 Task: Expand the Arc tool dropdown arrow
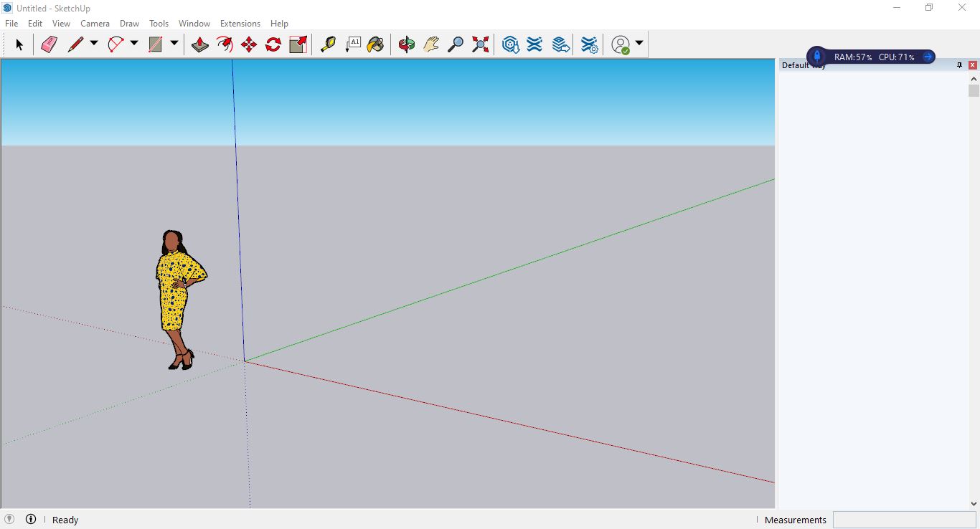[x=133, y=44]
